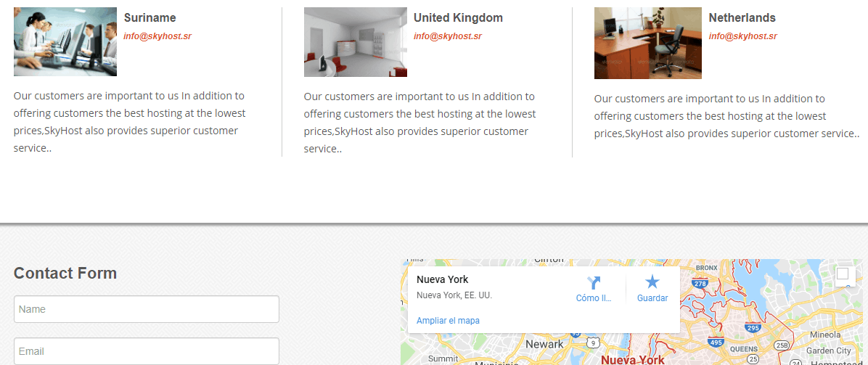Screen dimensions: 868x365
Task: Select the United Kingdom heading
Action: [x=459, y=17]
